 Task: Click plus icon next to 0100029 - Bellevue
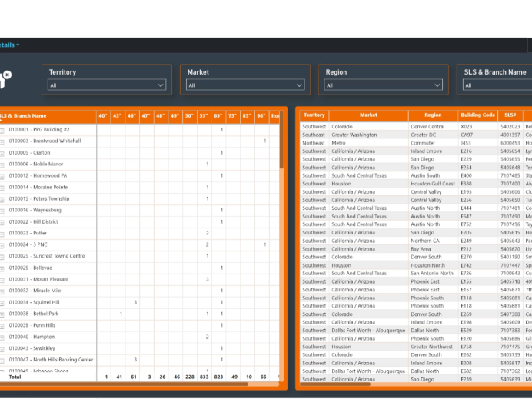click(x=2, y=268)
